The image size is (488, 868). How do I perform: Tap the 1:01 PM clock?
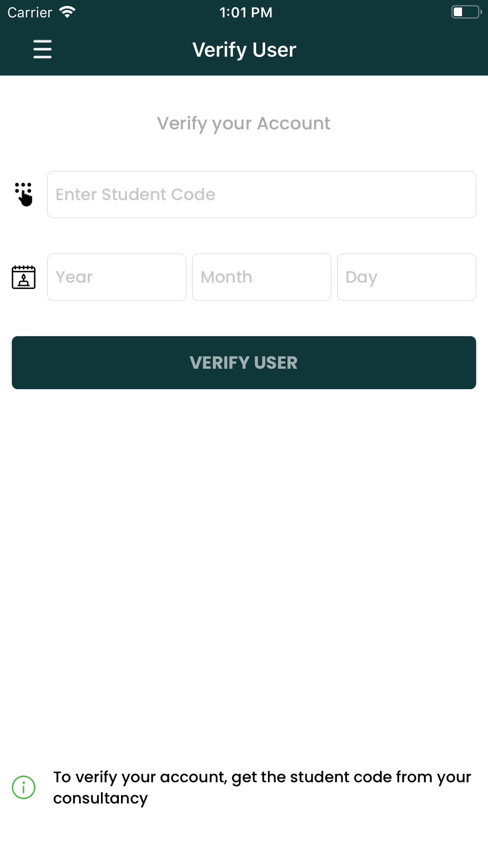coord(245,12)
